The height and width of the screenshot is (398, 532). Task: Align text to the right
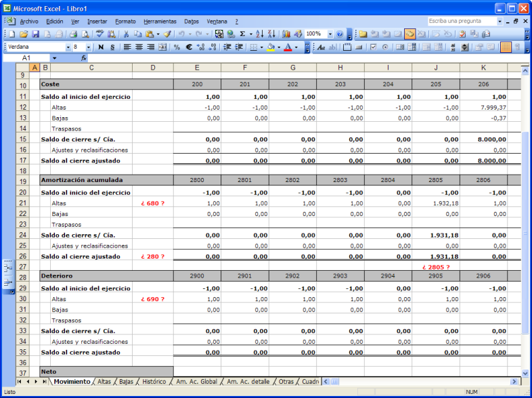(151, 47)
